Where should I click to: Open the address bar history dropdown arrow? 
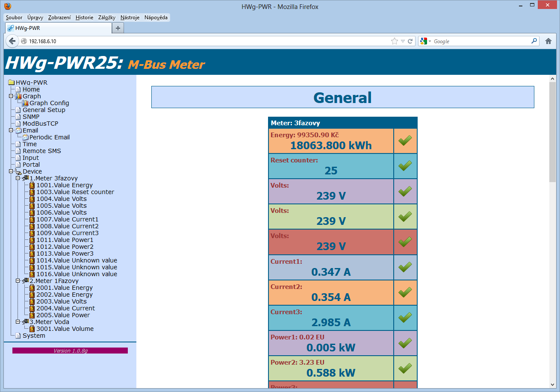coord(403,41)
